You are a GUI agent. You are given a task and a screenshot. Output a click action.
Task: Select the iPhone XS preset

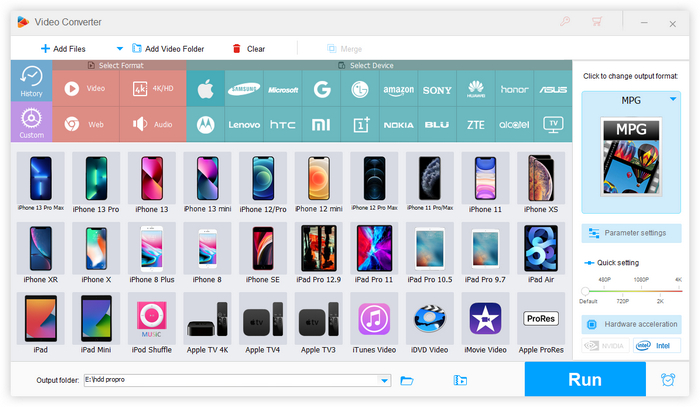click(541, 182)
